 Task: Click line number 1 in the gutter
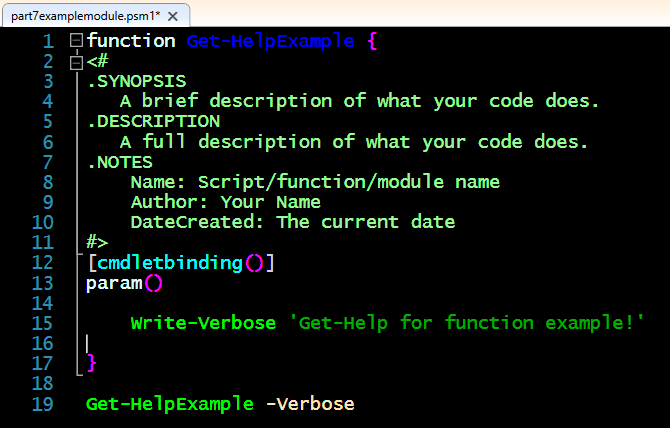pos(46,41)
